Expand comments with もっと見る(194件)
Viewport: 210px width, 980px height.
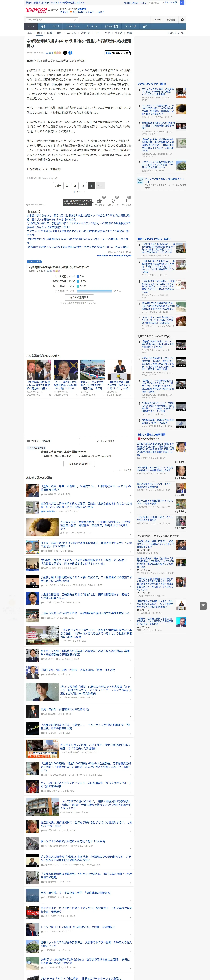(x=79, y=464)
